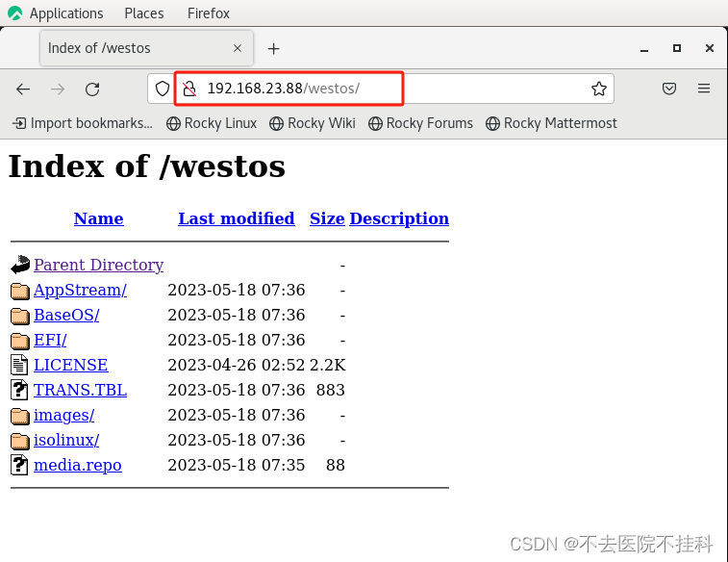Reload the current page

click(x=92, y=89)
